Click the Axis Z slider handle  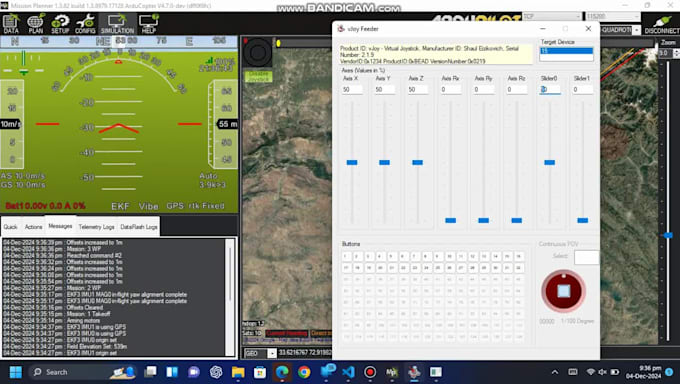(x=417, y=162)
